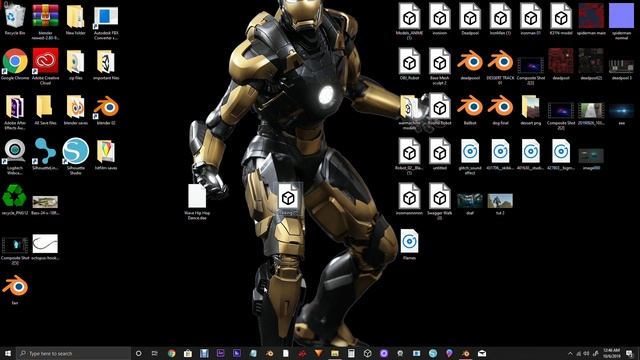Open Microsoft Store on the taskbar
The width and height of the screenshot is (640, 360).
(x=188, y=353)
